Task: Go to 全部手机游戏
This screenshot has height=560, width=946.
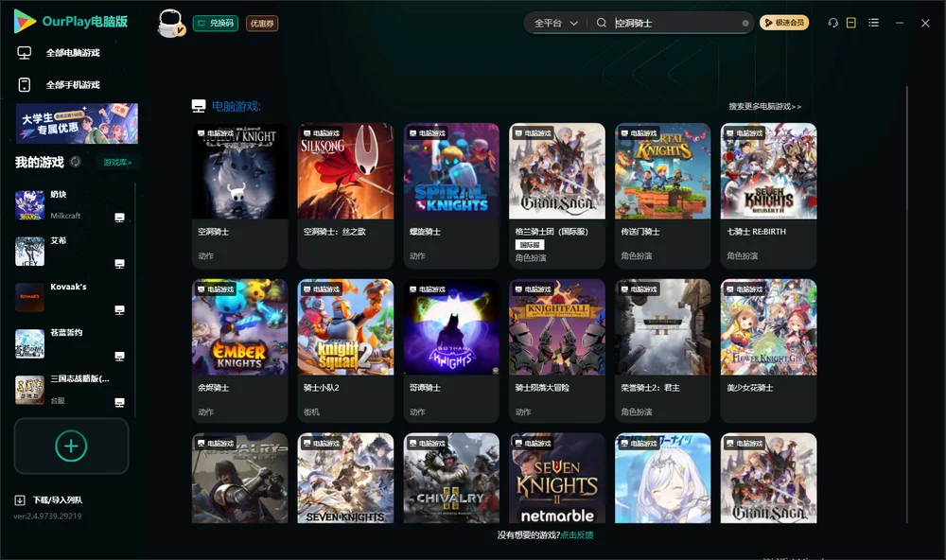Action: [59, 85]
